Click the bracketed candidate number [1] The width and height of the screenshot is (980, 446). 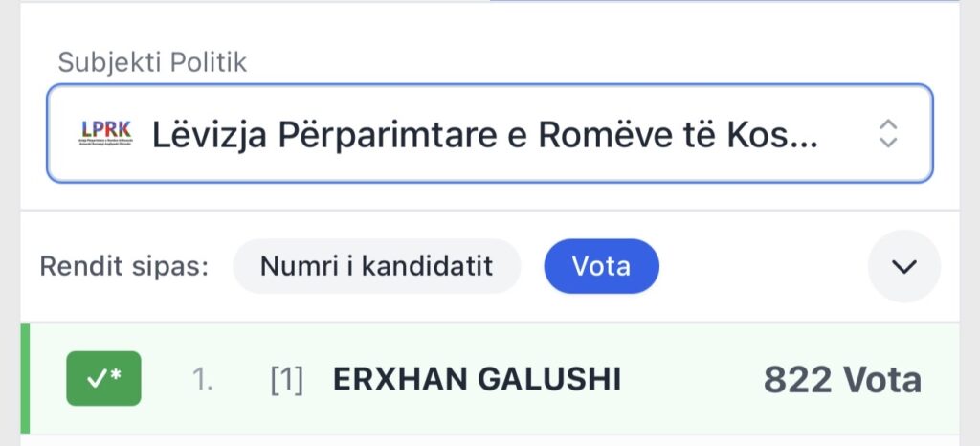click(287, 380)
